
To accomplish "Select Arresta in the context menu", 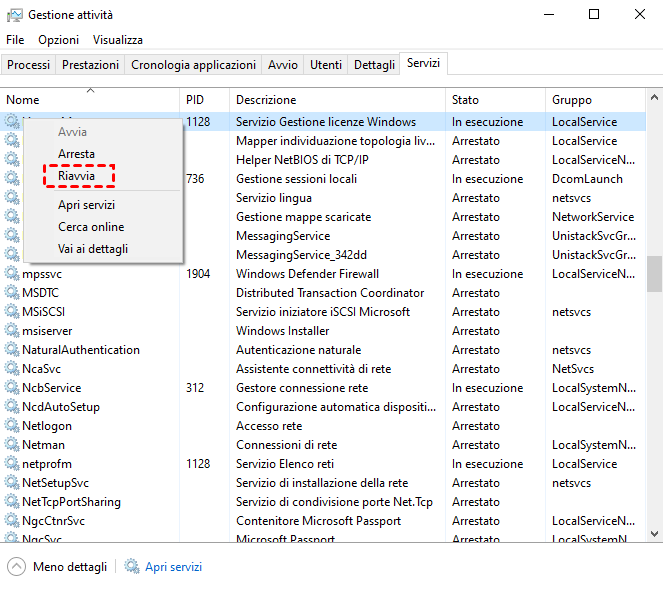I will 77,153.
